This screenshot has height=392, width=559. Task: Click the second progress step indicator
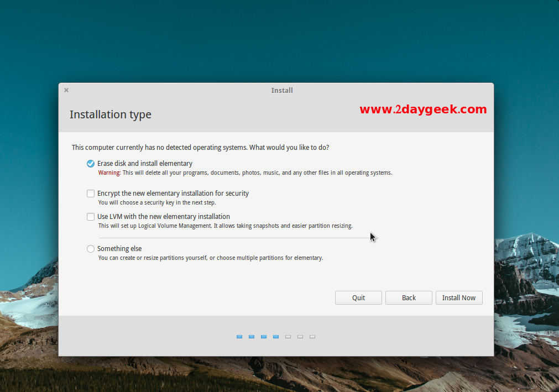click(x=252, y=336)
